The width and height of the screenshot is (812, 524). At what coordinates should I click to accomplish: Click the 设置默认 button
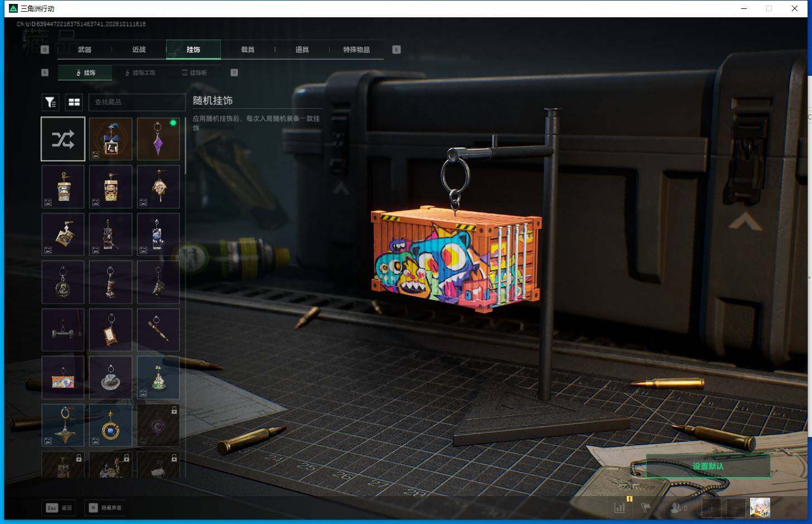click(x=708, y=466)
